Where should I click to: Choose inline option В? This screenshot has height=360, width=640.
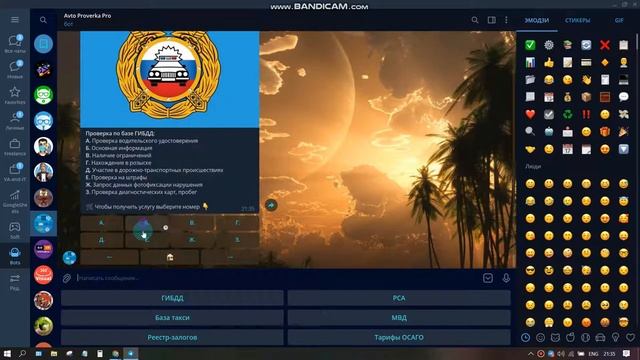(192, 223)
